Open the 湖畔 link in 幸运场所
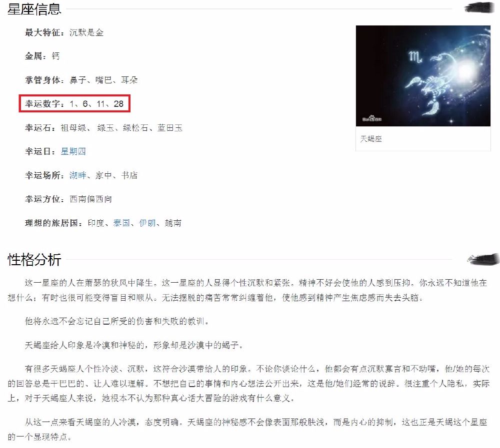The image size is (500, 448). coord(78,175)
